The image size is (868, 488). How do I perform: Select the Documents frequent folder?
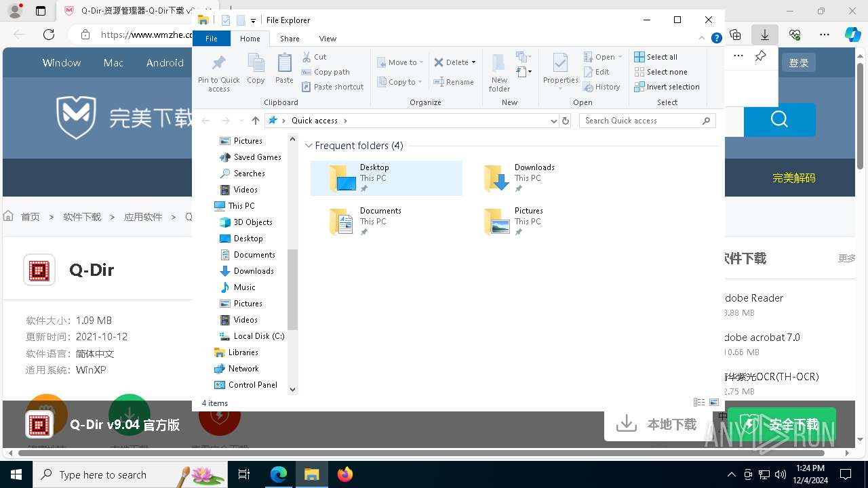click(x=387, y=222)
